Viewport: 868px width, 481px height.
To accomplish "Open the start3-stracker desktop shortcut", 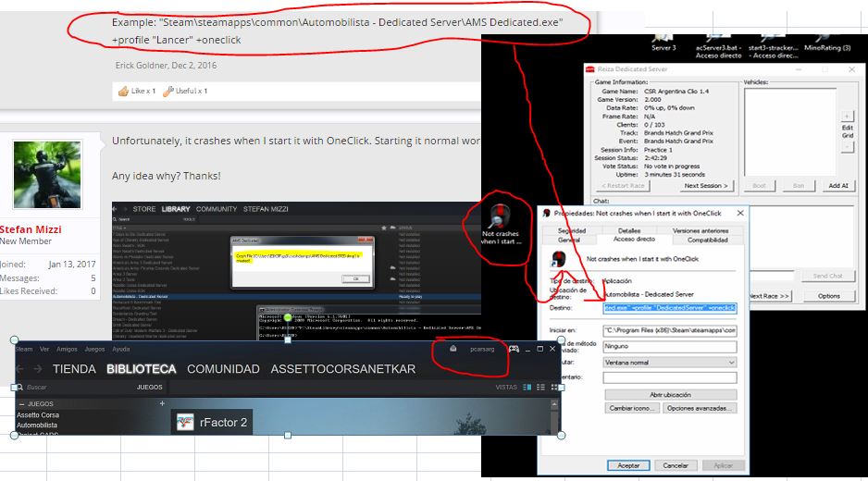I will 773,47.
